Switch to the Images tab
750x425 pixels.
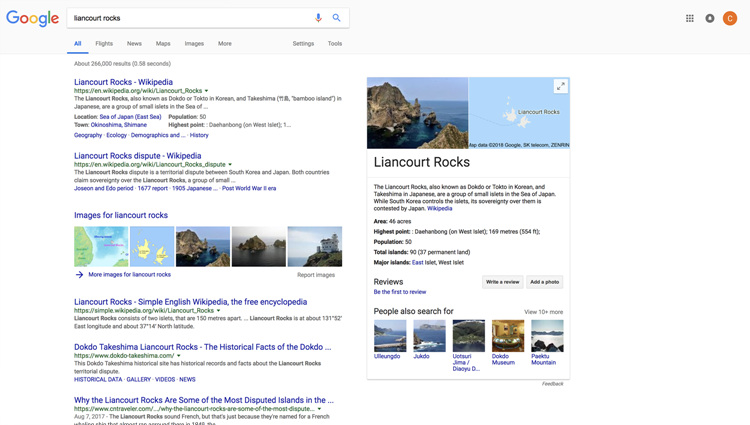click(194, 44)
